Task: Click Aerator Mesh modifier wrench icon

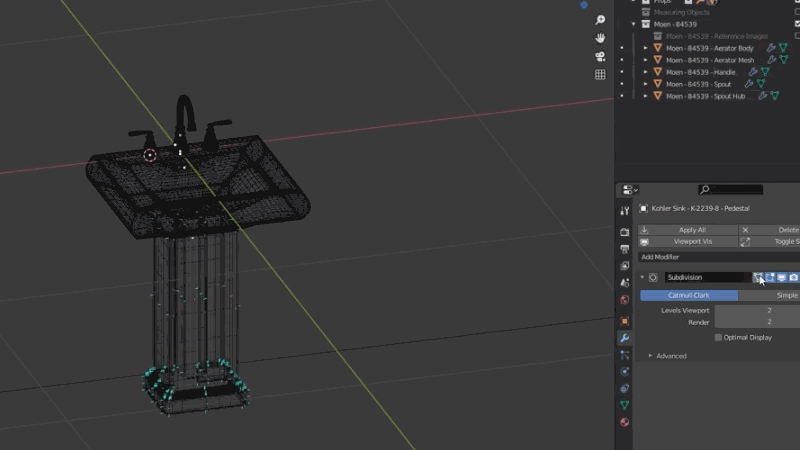Action: click(x=772, y=60)
